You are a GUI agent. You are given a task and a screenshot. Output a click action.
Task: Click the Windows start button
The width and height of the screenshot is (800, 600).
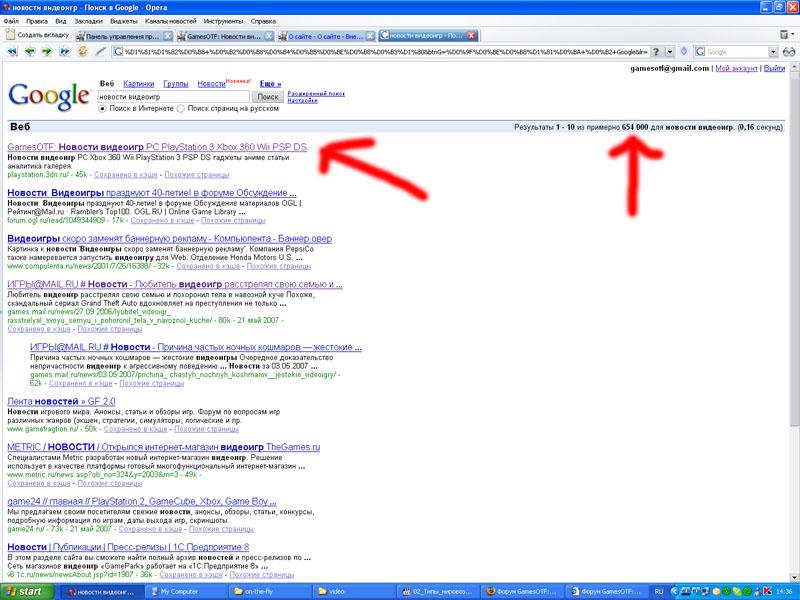click(x=28, y=591)
